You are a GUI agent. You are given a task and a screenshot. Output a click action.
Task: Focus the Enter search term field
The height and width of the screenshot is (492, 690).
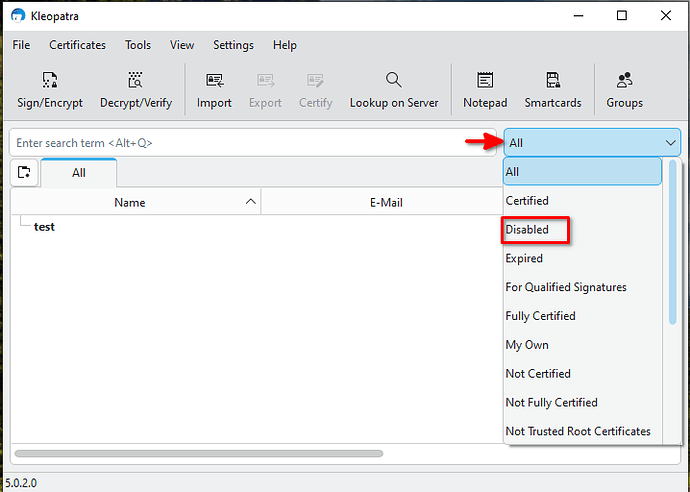coord(253,143)
